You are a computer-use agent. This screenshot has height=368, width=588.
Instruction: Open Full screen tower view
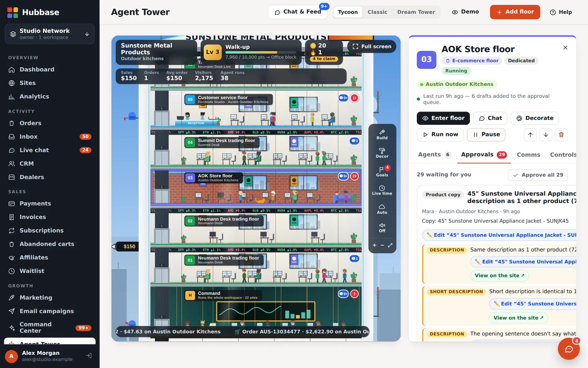pyautogui.click(x=372, y=46)
